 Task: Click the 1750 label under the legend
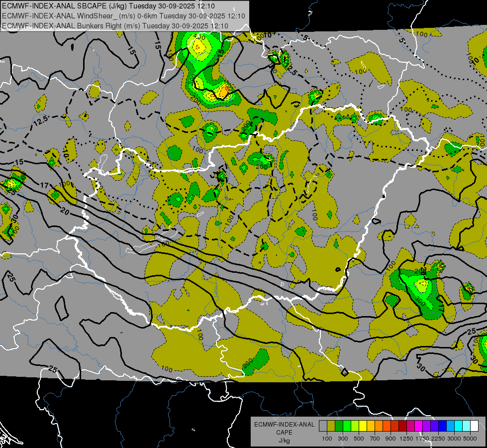(422, 439)
